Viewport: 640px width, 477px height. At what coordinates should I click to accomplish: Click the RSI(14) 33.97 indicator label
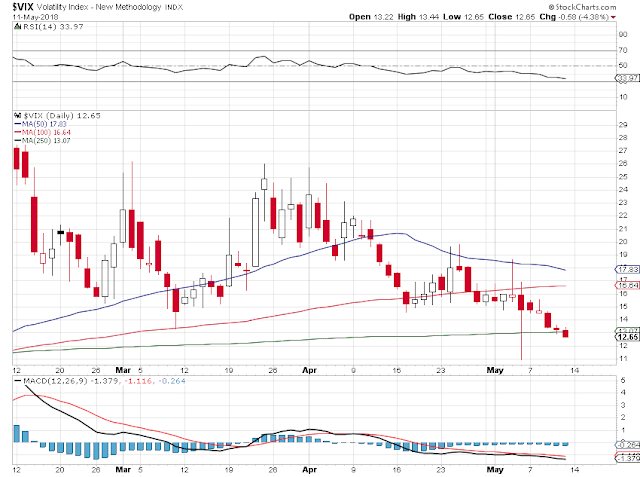tap(53, 27)
